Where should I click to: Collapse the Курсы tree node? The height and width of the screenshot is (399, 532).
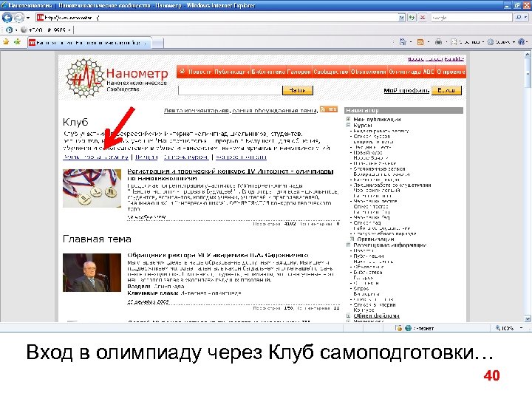tap(348, 125)
